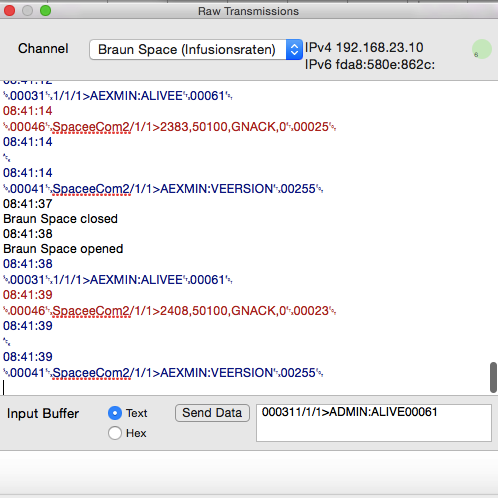Click the 'Braun Space opened' log line
This screenshot has width=498, height=498.
63,249
